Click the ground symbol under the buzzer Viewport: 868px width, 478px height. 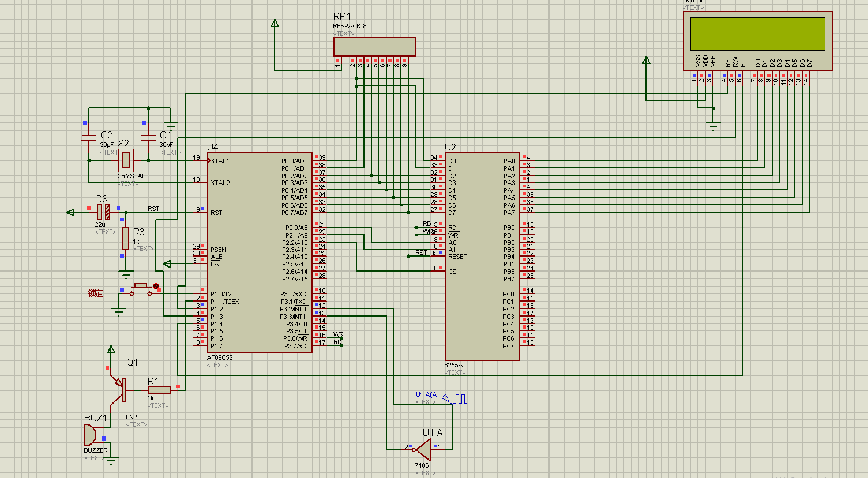tap(112, 460)
